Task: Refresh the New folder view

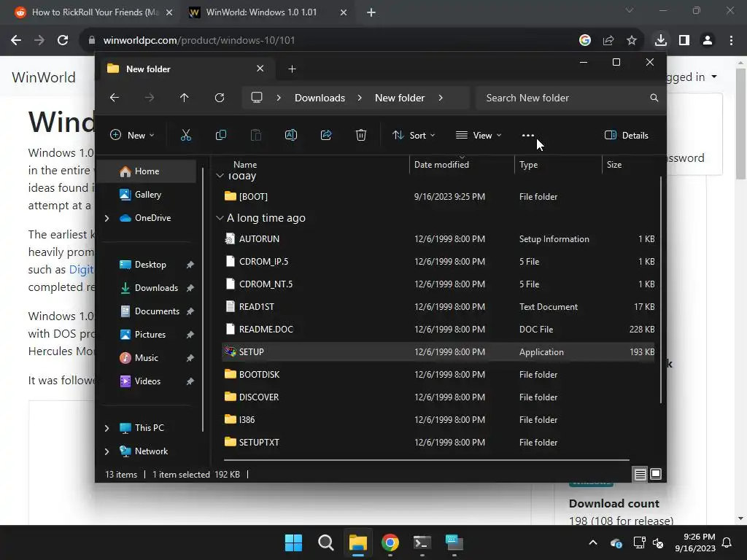Action: point(220,98)
